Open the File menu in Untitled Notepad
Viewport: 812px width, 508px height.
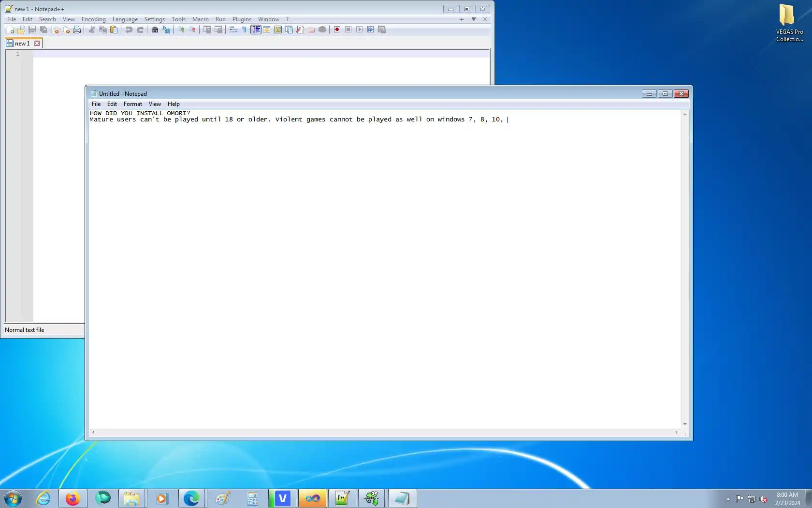coord(96,104)
